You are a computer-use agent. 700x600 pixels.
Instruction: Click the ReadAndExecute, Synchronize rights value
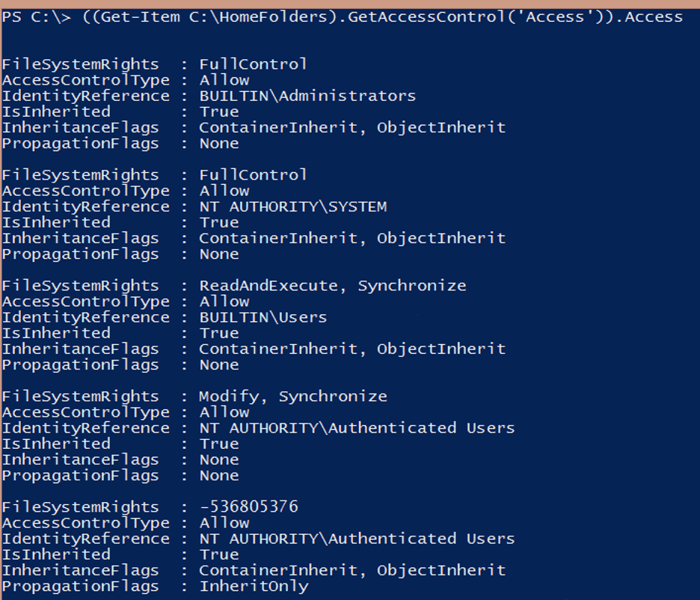pyautogui.click(x=332, y=286)
